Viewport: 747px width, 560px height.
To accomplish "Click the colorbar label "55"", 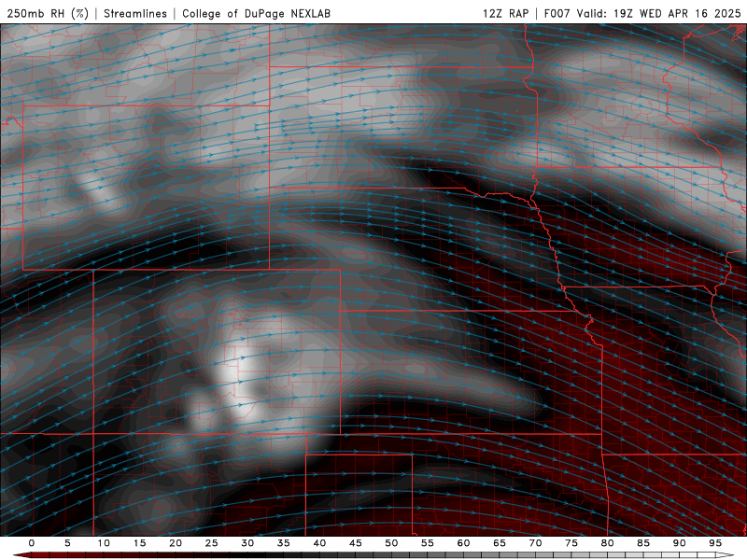I will (x=428, y=543).
